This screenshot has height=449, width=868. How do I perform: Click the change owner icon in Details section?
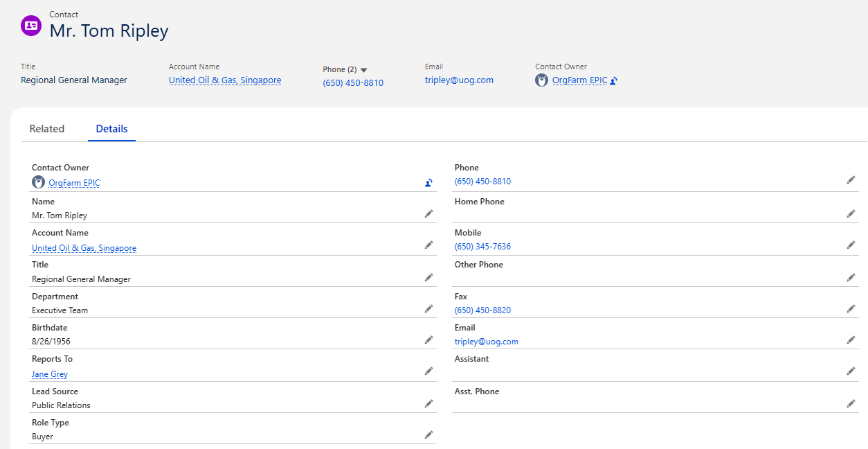tap(428, 183)
